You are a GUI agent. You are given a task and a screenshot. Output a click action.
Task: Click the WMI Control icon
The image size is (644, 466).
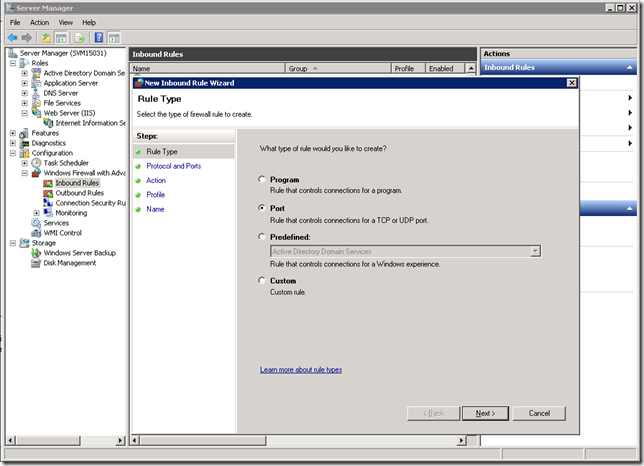[x=36, y=233]
